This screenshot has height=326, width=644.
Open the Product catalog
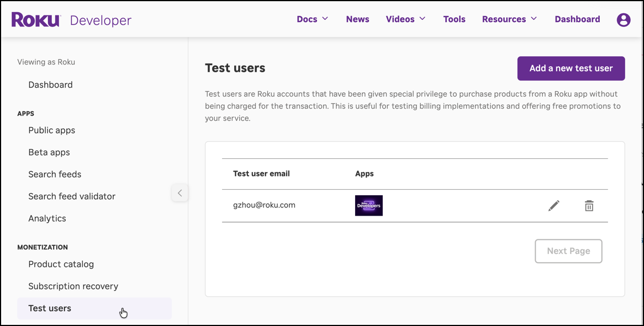tap(61, 264)
